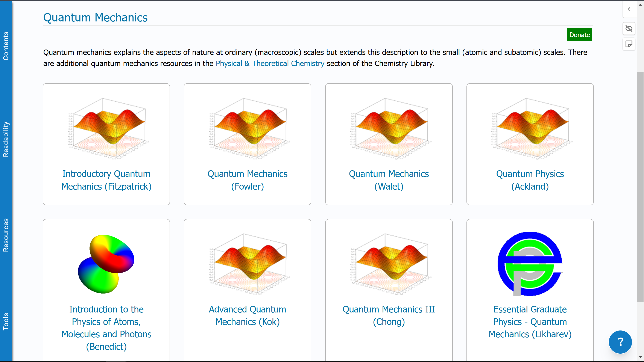Open Advanced Quantum Mechanics (Kok)
This screenshot has height=362, width=644.
pyautogui.click(x=247, y=315)
